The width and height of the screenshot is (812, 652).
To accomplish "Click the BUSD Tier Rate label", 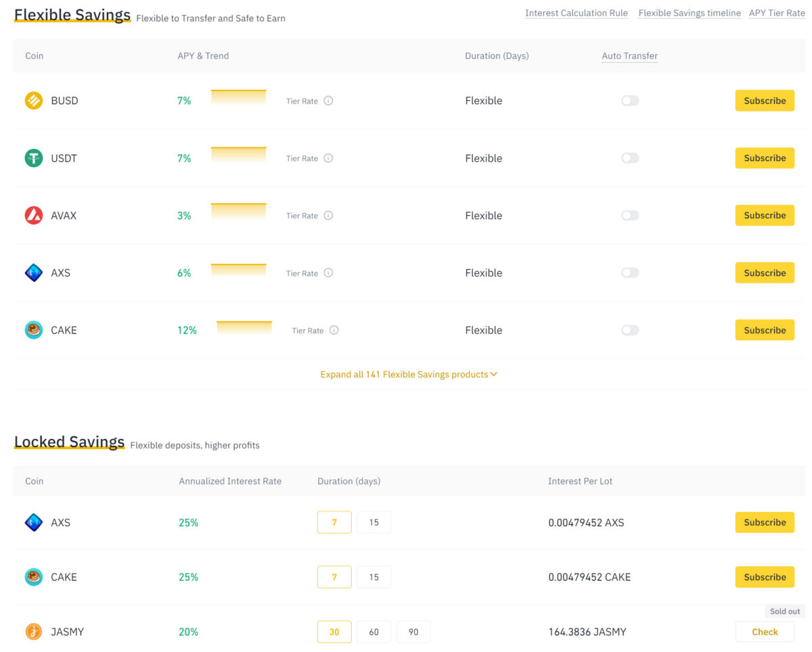I will [x=302, y=101].
